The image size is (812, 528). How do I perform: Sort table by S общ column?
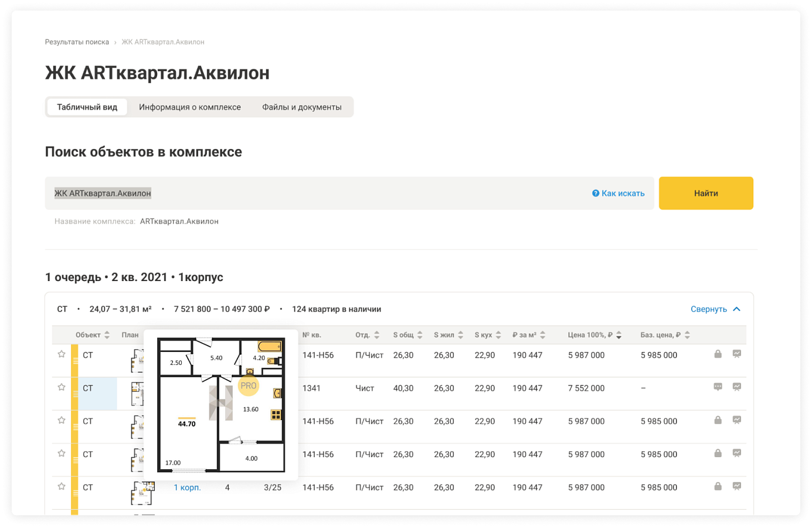(x=420, y=335)
